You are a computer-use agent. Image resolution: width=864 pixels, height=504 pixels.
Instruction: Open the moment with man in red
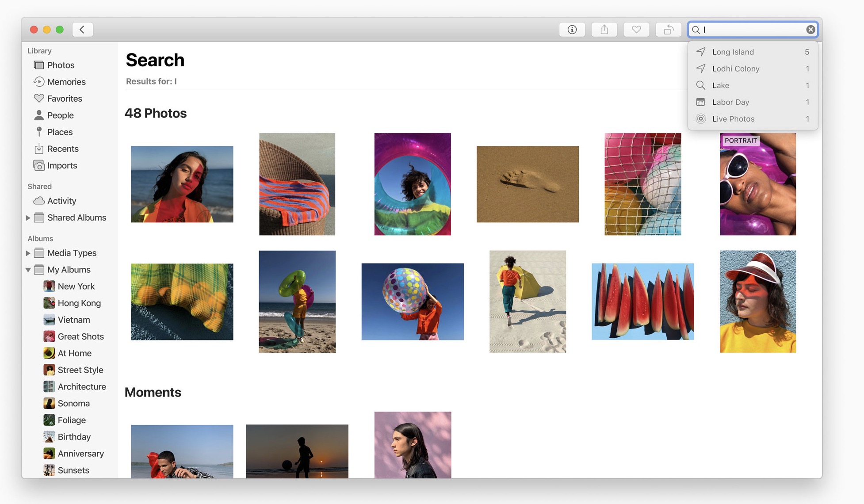point(182,452)
